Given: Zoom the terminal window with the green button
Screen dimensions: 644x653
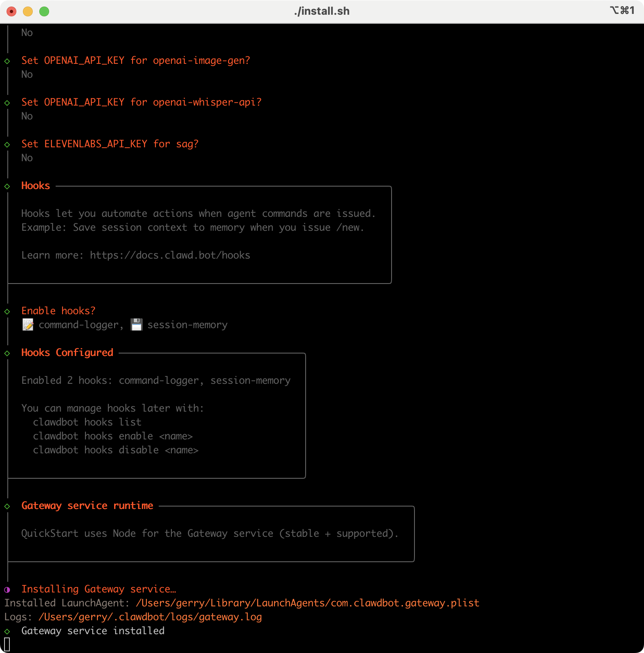Looking at the screenshot, I should point(44,11).
